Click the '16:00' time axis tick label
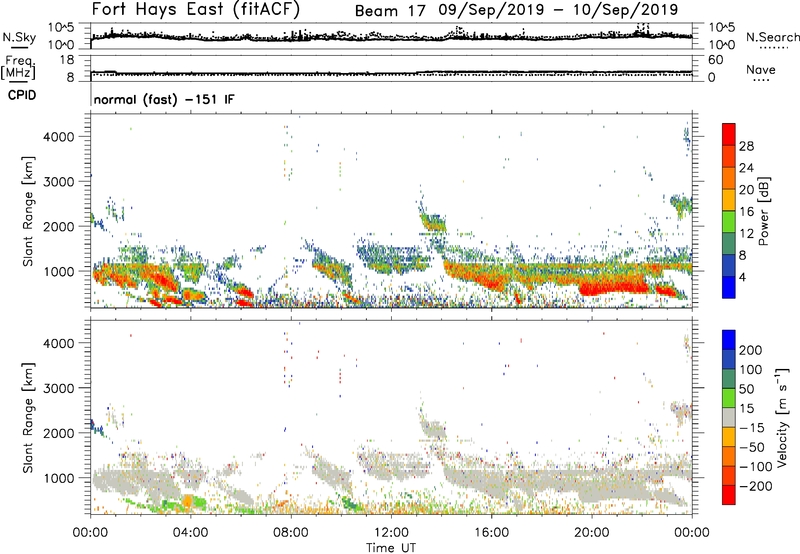 pyautogui.click(x=491, y=533)
